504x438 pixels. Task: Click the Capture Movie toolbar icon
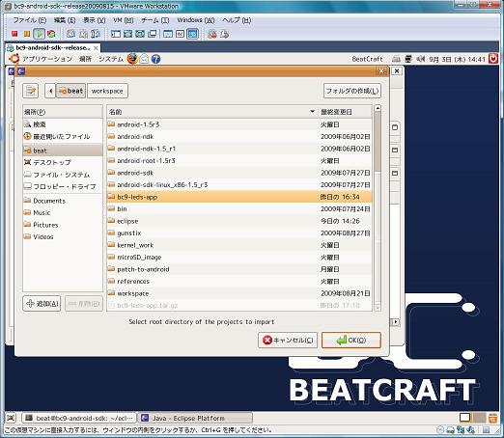pos(212,34)
